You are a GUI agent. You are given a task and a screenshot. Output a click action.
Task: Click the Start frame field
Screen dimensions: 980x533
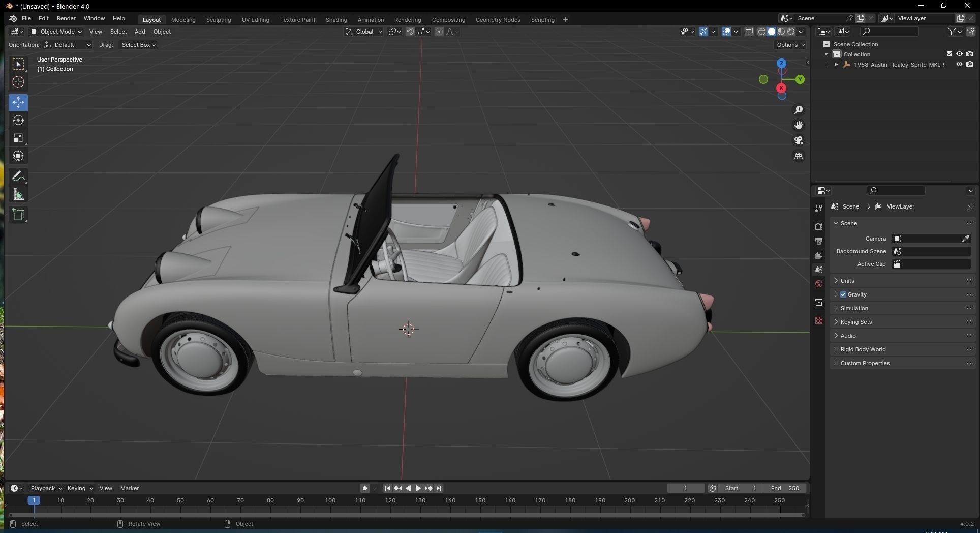coord(741,488)
